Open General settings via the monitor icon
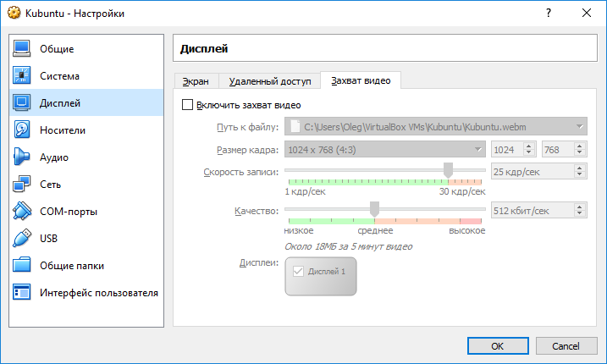The height and width of the screenshot is (364, 607). click(x=21, y=49)
